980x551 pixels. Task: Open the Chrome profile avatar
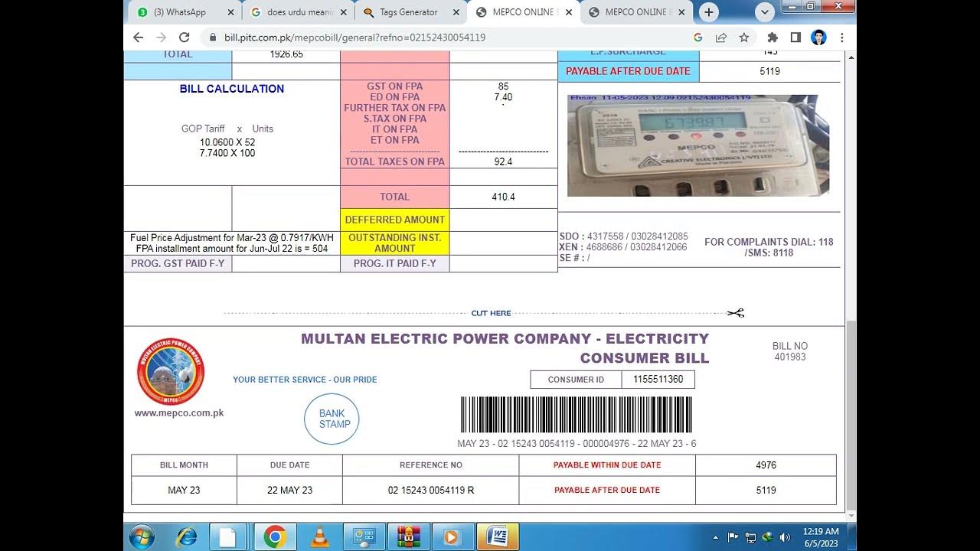818,37
